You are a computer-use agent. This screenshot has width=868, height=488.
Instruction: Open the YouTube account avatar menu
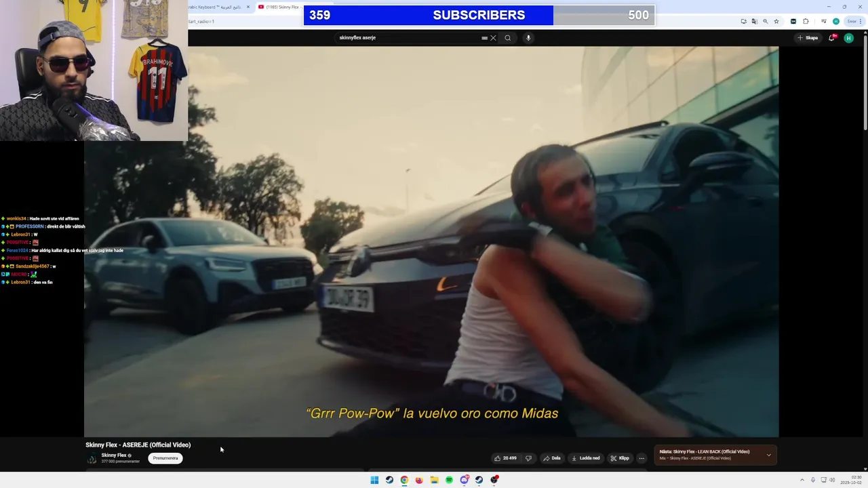click(x=848, y=38)
